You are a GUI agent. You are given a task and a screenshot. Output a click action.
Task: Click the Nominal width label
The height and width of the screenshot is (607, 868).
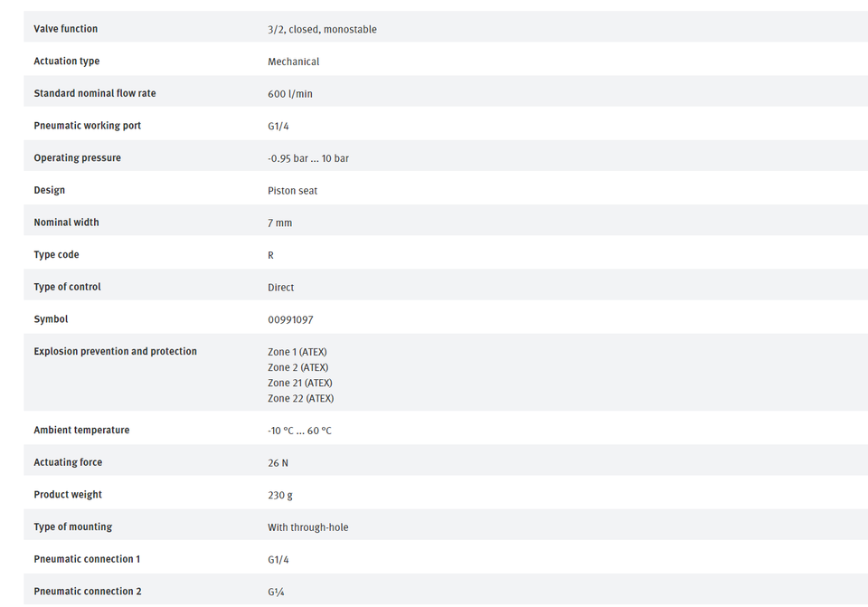(x=66, y=223)
